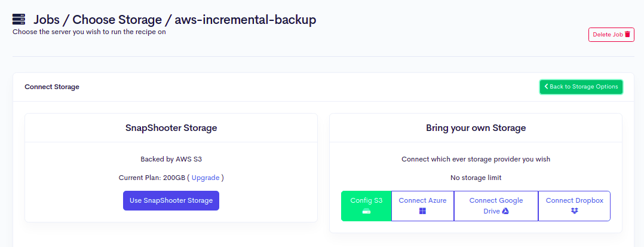Select Connect Dropbox option
Screen dimensions: 644x247
tap(574, 206)
